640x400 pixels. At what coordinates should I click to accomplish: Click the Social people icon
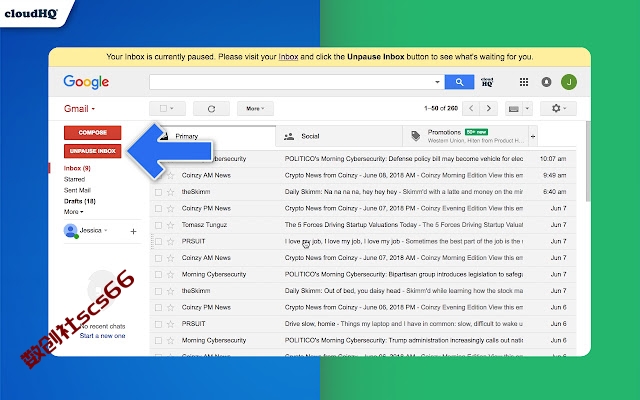[x=289, y=136]
